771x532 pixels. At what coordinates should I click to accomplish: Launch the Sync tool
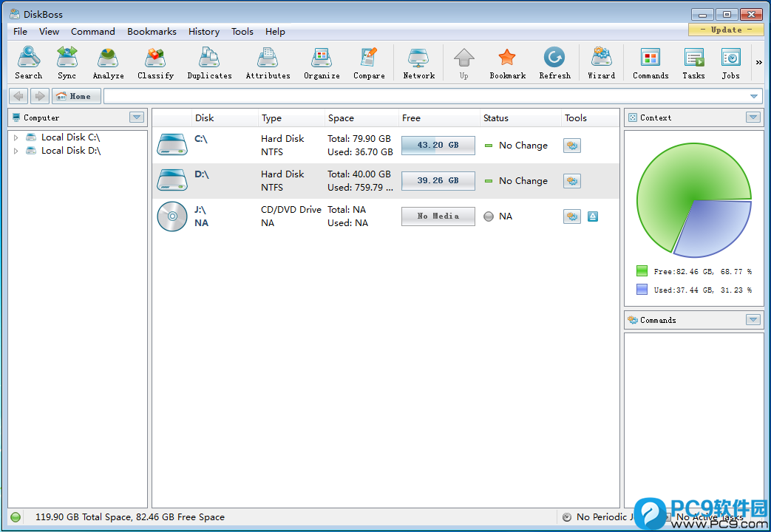pos(67,63)
